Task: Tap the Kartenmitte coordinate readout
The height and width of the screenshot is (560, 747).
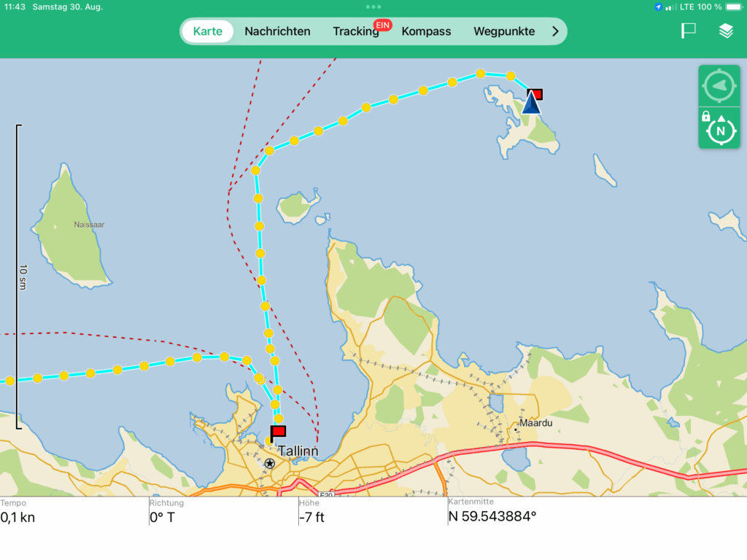Action: [x=597, y=511]
